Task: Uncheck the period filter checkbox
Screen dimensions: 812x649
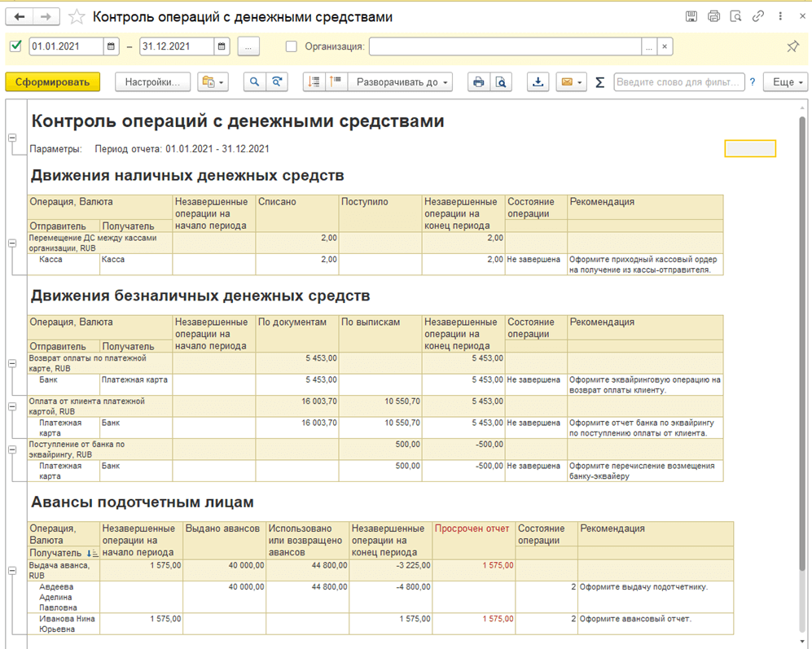Action: click(x=15, y=47)
